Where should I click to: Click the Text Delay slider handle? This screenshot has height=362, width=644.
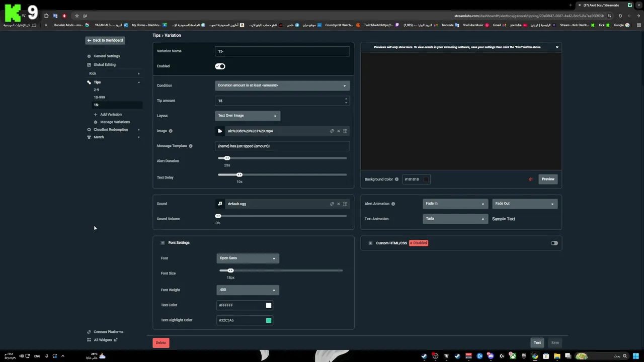pyautogui.click(x=239, y=175)
